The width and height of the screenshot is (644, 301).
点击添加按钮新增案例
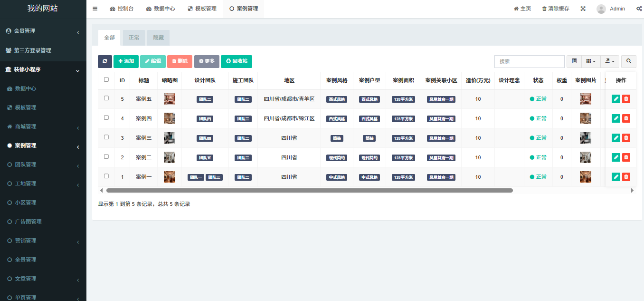click(125, 61)
